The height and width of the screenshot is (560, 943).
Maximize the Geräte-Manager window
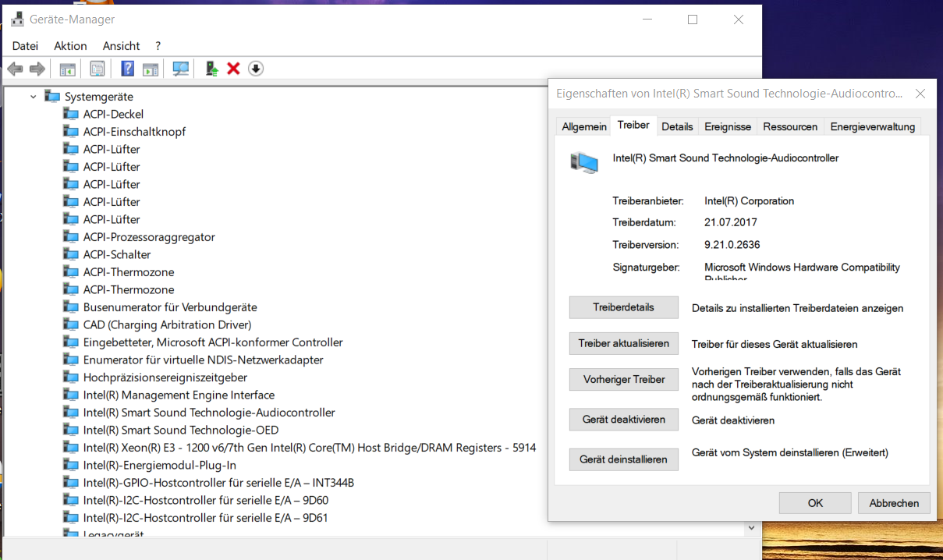pyautogui.click(x=693, y=19)
